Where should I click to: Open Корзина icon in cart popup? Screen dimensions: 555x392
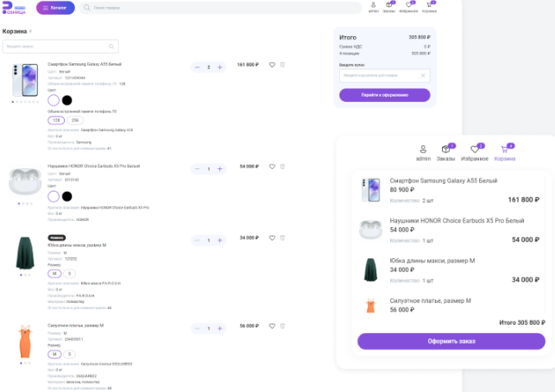click(505, 153)
